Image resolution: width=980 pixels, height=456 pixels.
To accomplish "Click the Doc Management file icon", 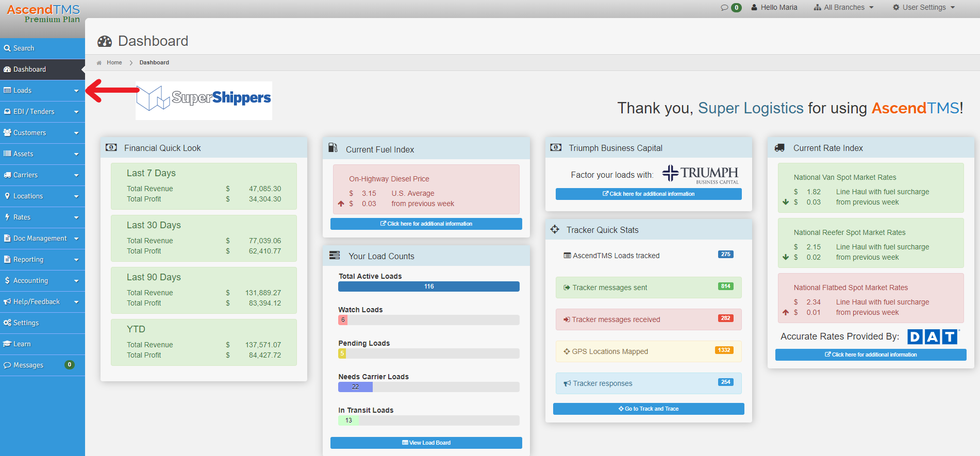I will 7,238.
